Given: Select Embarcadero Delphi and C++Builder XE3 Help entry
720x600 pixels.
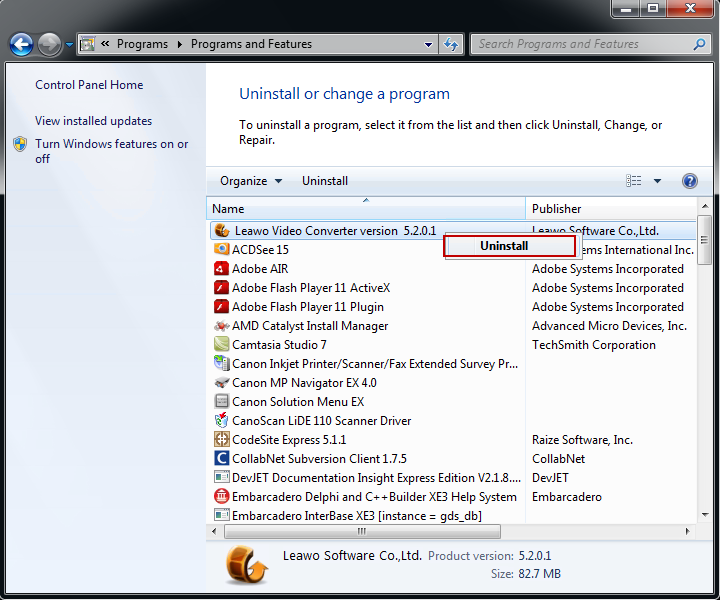Looking at the screenshot, I should 374,497.
